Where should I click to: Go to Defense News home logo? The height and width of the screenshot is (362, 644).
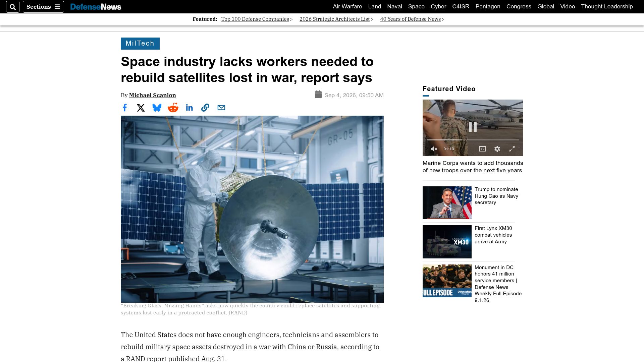pos(96,7)
